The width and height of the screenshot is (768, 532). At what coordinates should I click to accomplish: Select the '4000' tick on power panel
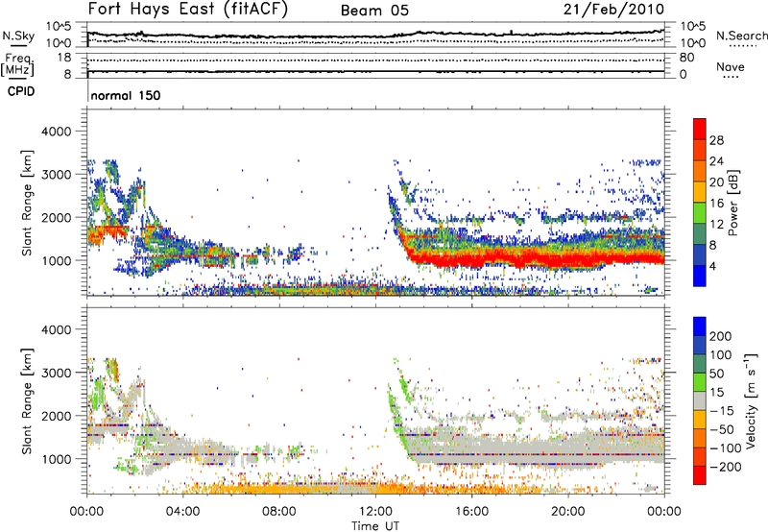point(56,132)
